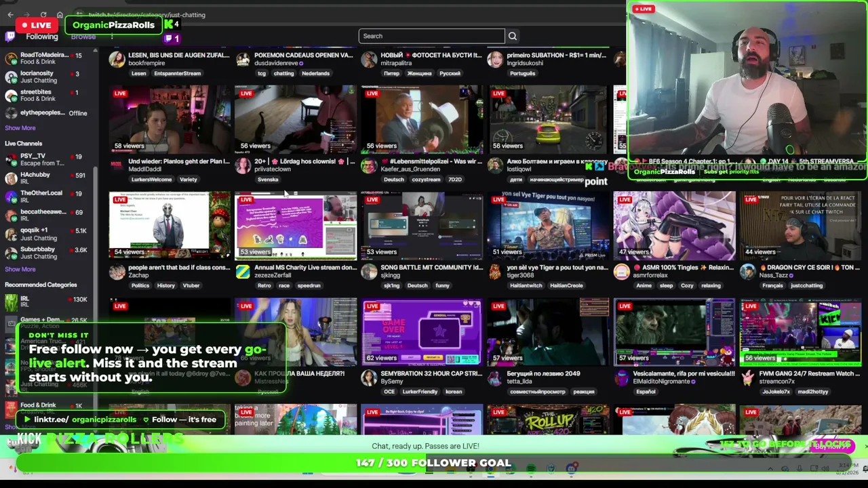Click the Twitch logo icon
The image size is (868, 488).
tap(9, 37)
